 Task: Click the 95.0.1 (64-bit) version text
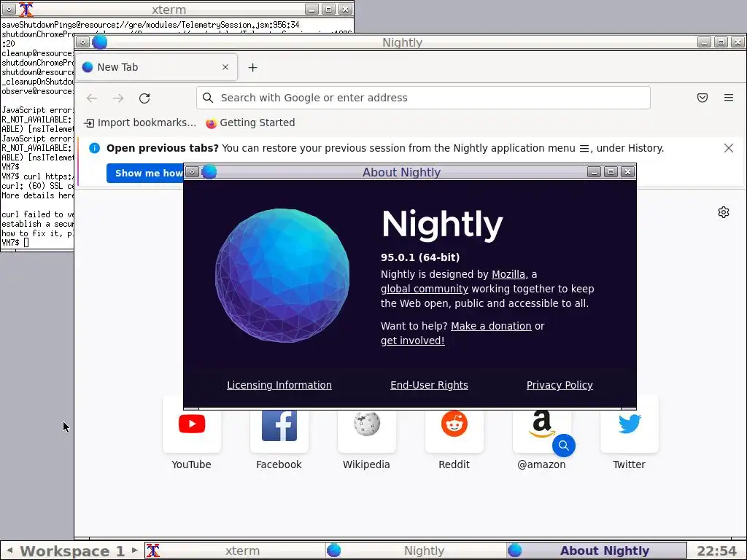coord(420,257)
